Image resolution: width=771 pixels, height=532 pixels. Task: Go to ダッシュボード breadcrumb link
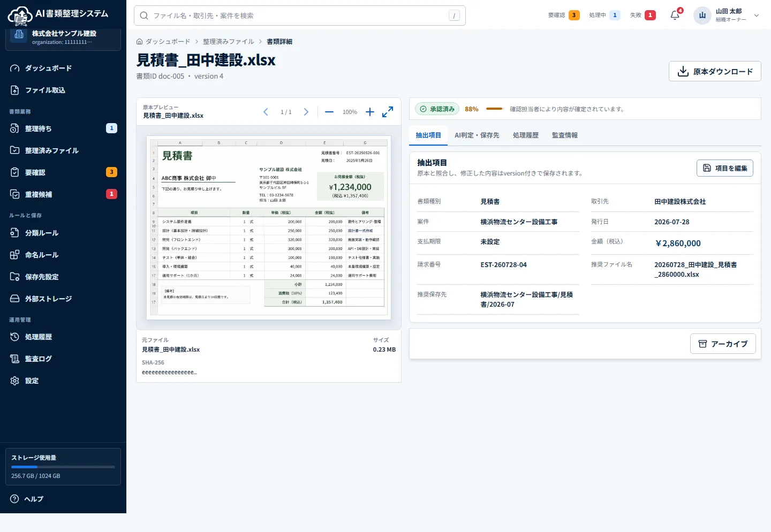tap(163, 41)
